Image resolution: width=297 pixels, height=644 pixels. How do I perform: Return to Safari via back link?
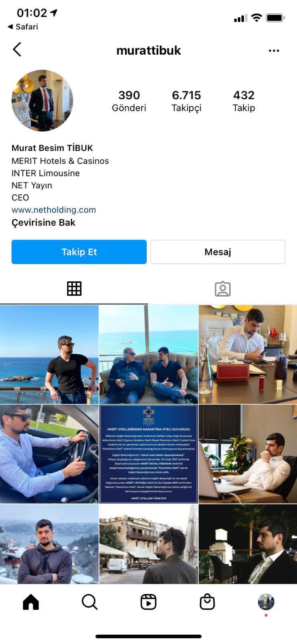(x=23, y=27)
